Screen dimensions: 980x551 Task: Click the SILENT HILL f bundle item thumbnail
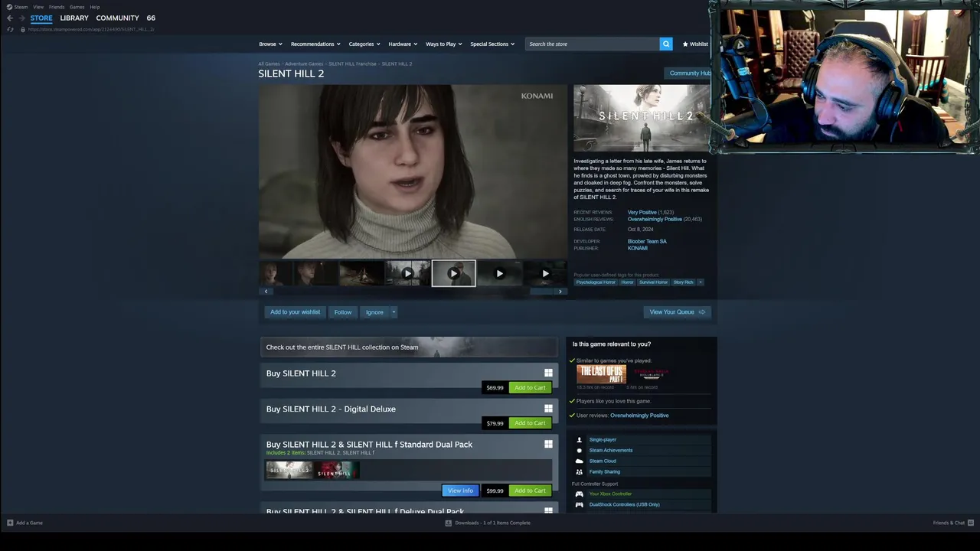336,470
